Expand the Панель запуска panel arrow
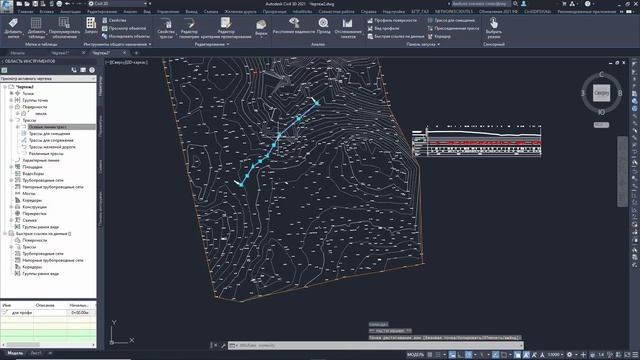The image size is (640, 360). (x=438, y=44)
